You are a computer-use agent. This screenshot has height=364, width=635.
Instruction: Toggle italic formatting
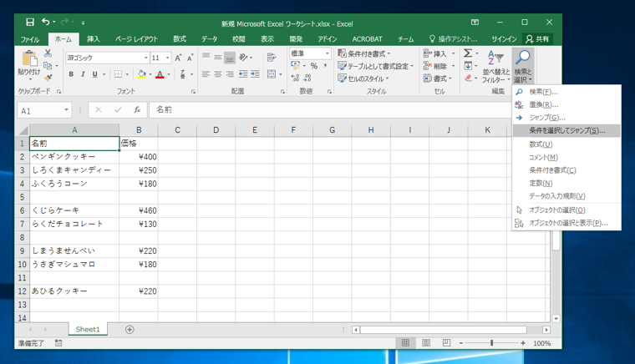pyautogui.click(x=83, y=74)
